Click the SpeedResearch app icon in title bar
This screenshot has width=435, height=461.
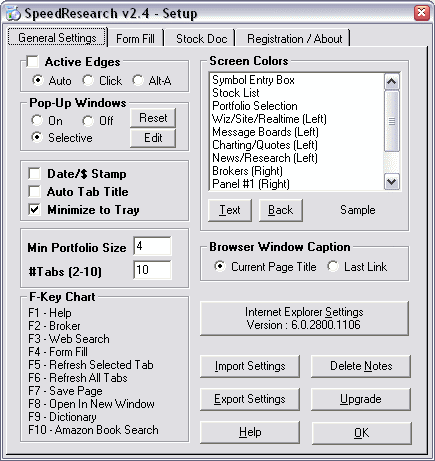[x=13, y=13]
